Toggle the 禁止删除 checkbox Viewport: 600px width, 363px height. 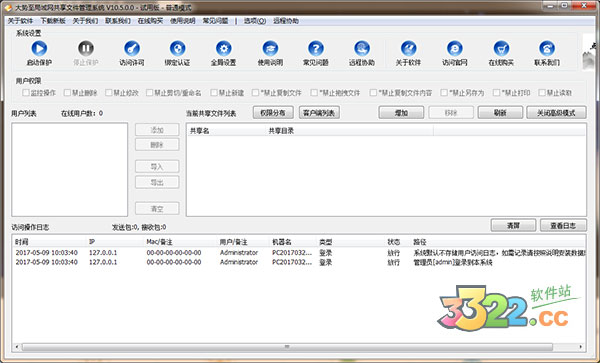[67, 93]
